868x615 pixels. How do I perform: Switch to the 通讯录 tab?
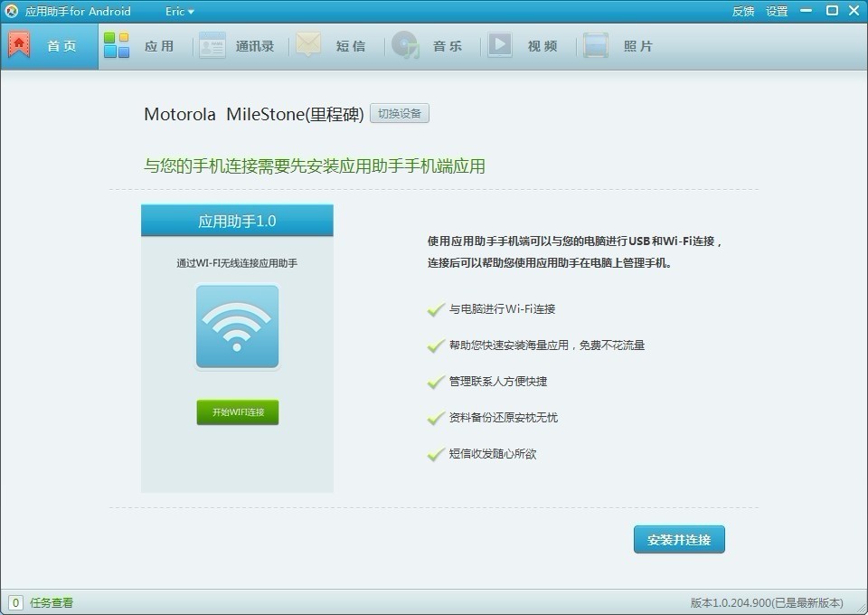[255, 46]
